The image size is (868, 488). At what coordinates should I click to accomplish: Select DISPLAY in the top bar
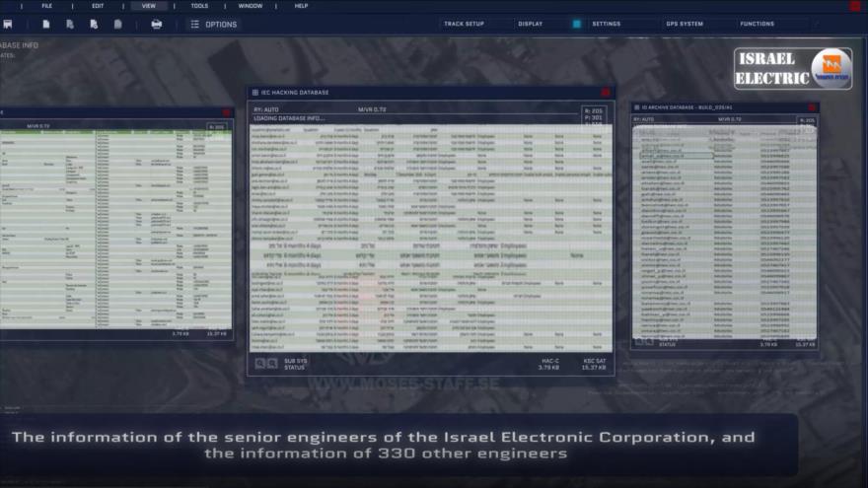[x=531, y=24]
